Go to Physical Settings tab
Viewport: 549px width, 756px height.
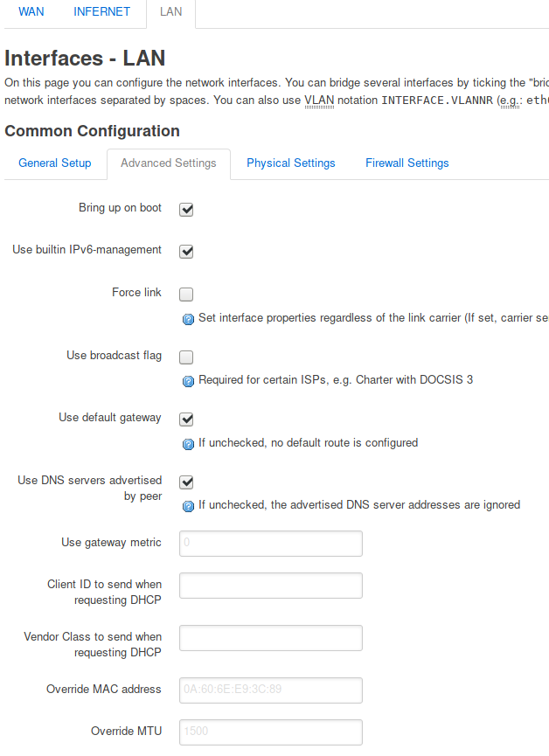[291, 163]
